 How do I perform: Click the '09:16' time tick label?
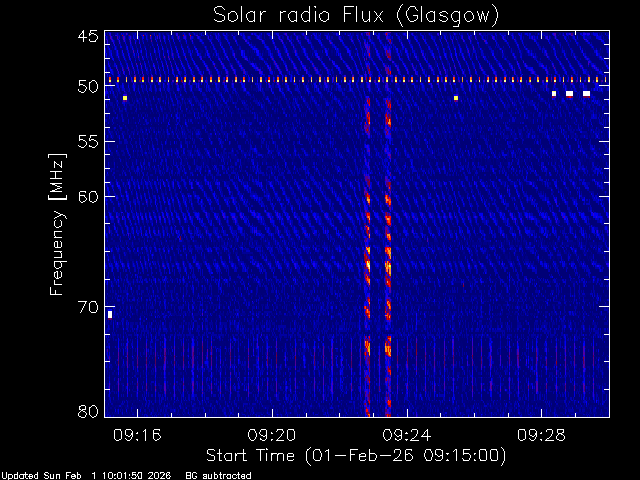pos(137,435)
